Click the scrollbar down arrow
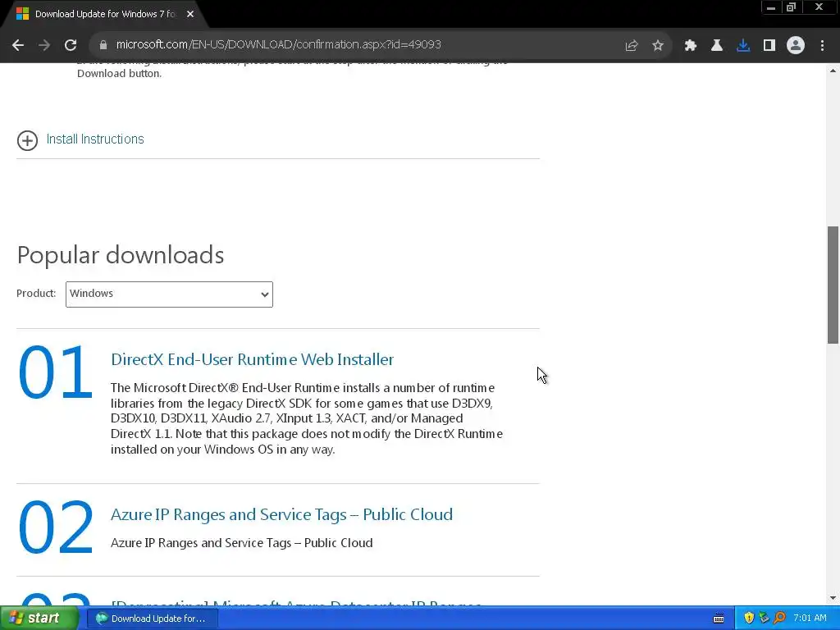The height and width of the screenshot is (630, 840). tap(833, 598)
